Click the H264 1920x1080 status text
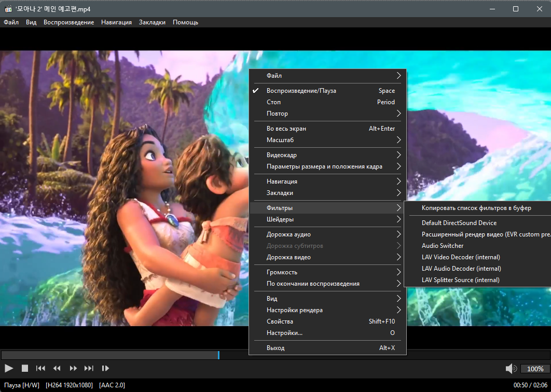Image resolution: width=551 pixels, height=392 pixels. point(69,385)
